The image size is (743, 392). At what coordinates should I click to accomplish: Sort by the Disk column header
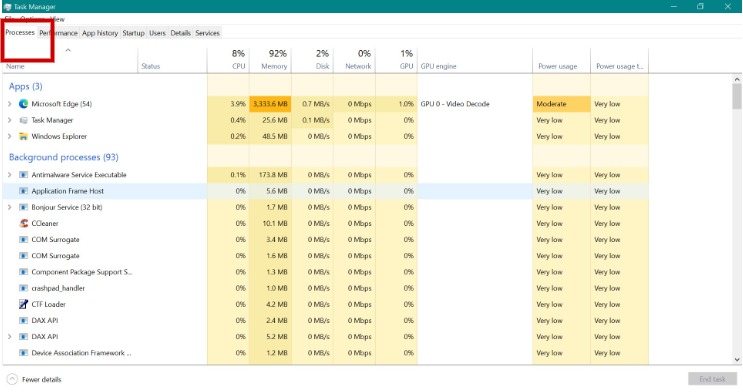313,60
